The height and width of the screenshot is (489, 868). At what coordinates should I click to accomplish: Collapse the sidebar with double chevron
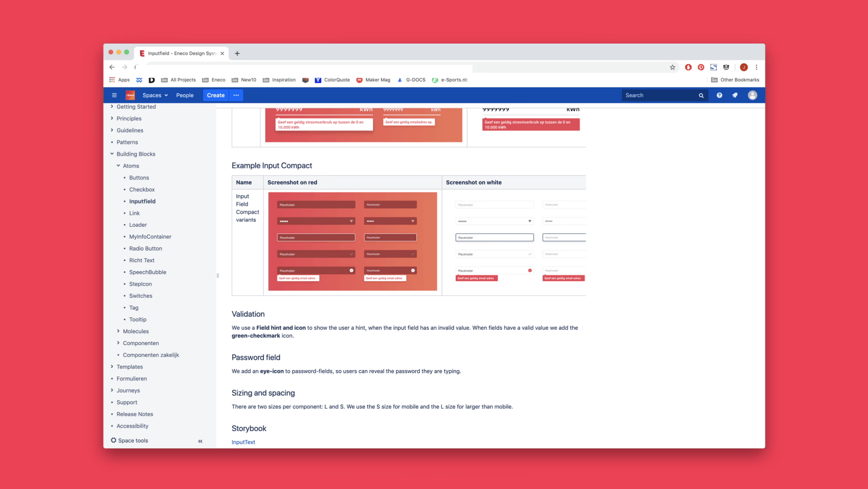click(x=200, y=441)
